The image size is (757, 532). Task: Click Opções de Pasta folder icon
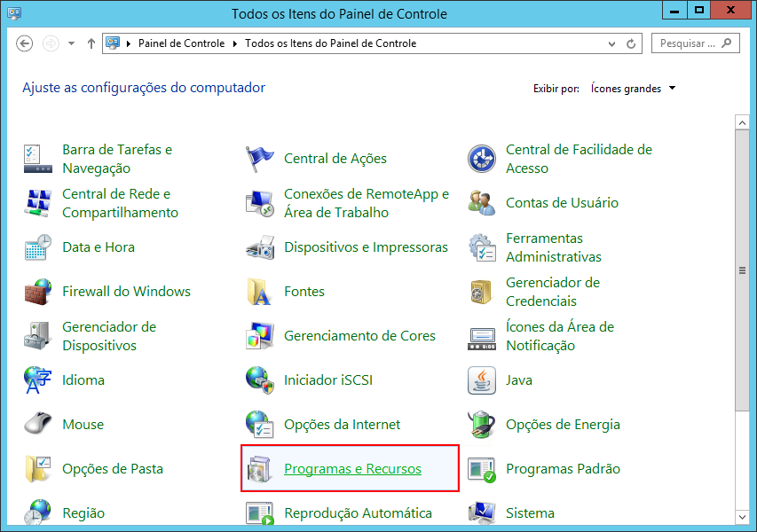coord(37,469)
